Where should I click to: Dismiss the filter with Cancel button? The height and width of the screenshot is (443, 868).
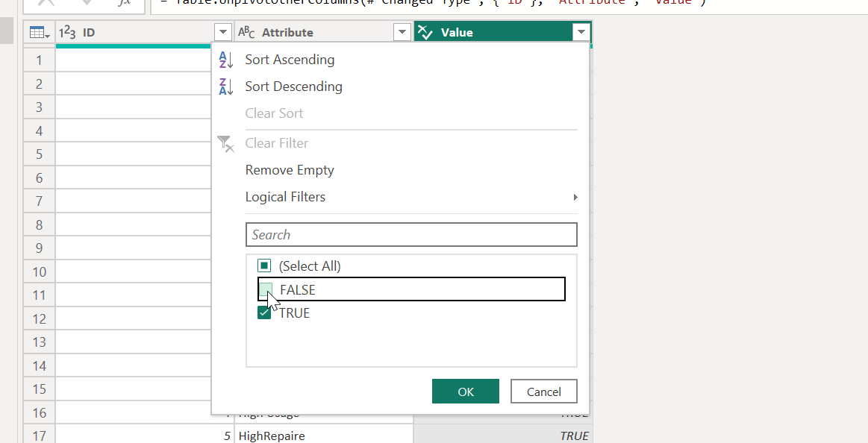tap(543, 392)
